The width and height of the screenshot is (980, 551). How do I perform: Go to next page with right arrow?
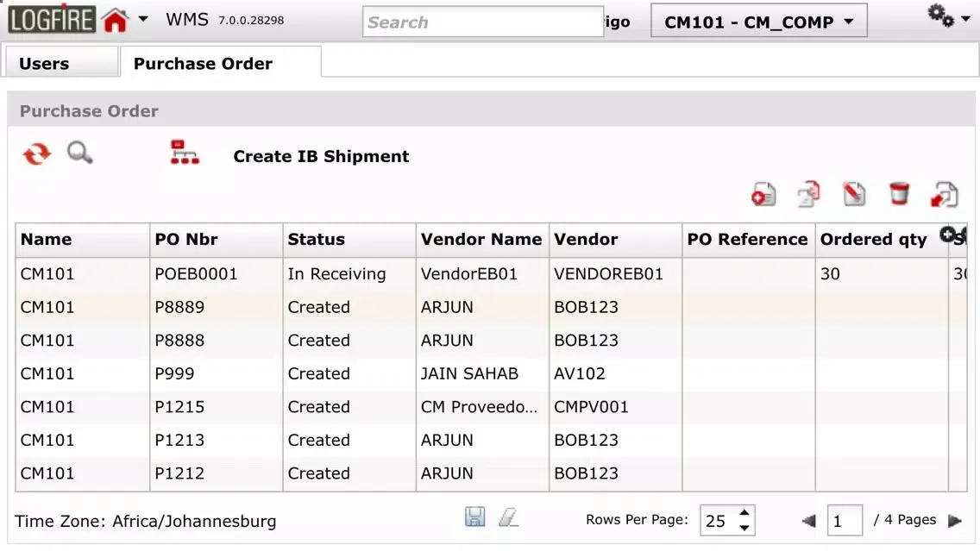pyautogui.click(x=954, y=521)
